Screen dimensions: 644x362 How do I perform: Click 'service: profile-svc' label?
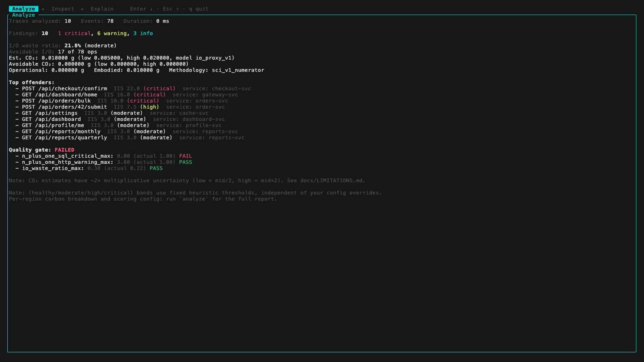tap(189, 125)
